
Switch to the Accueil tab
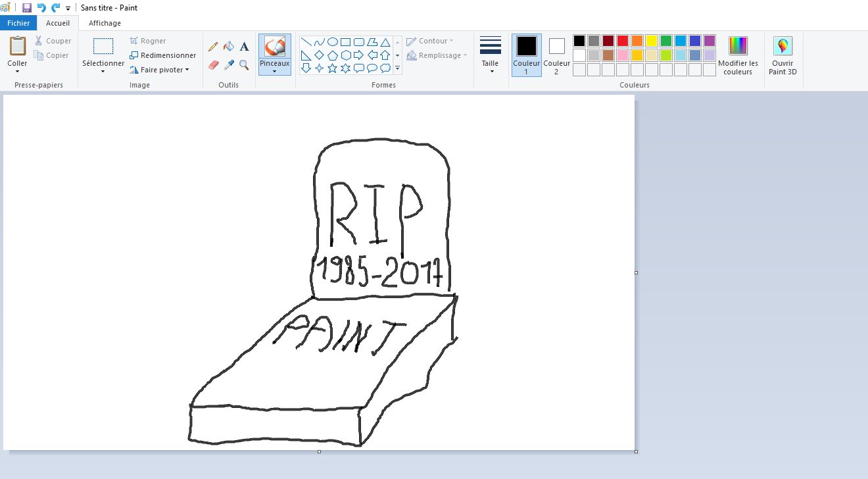pyautogui.click(x=58, y=23)
